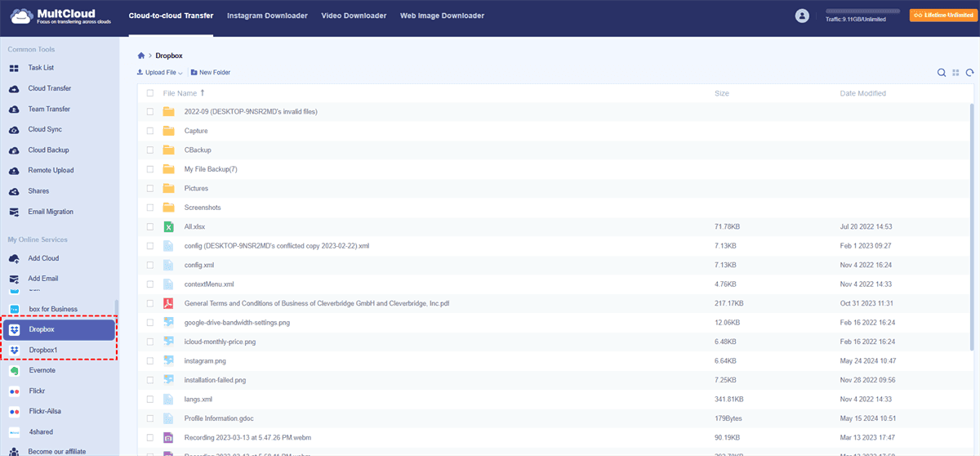Viewport: 980px width, 456px height.
Task: Click the home icon in breadcrumb
Action: [x=141, y=56]
